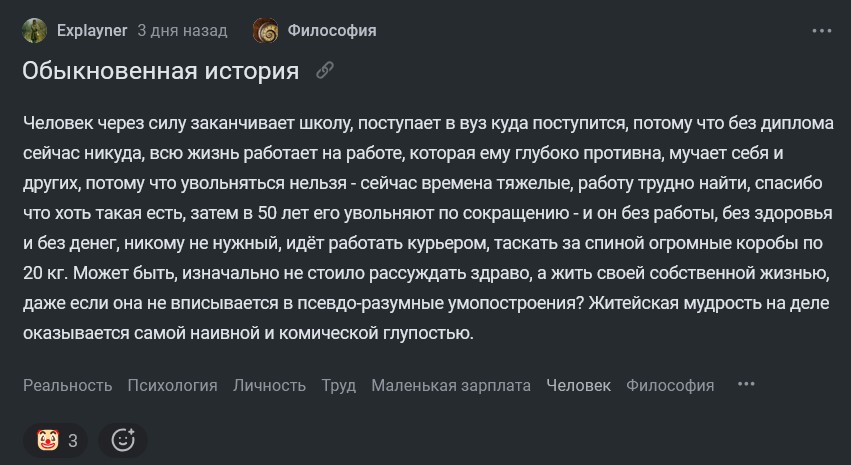Open the Explayner user avatar

[34, 30]
